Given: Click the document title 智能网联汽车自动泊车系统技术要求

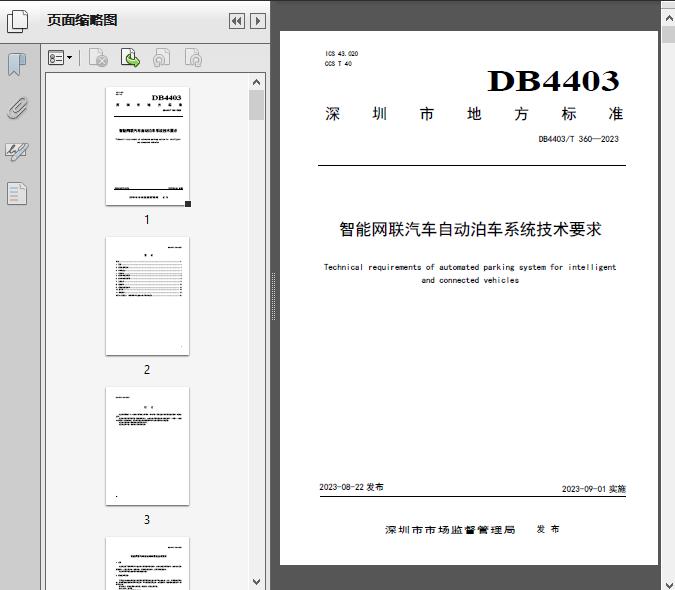Looking at the screenshot, I should point(470,229).
